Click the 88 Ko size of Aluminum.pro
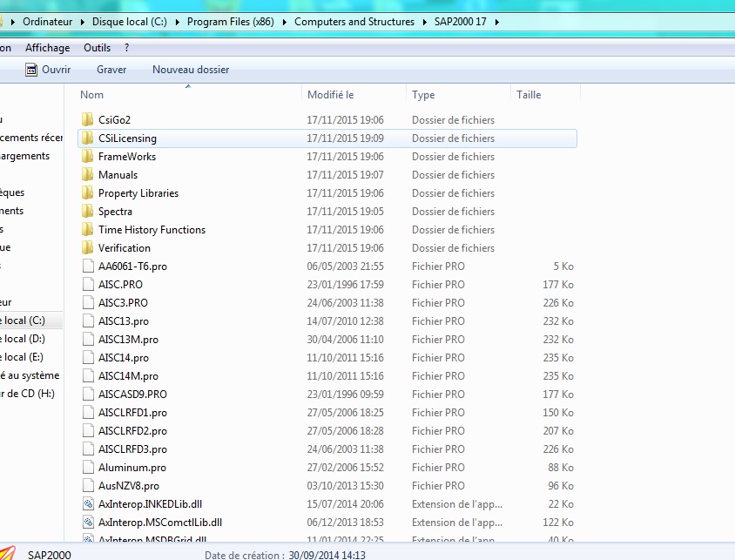The width and height of the screenshot is (735, 560). (x=561, y=467)
